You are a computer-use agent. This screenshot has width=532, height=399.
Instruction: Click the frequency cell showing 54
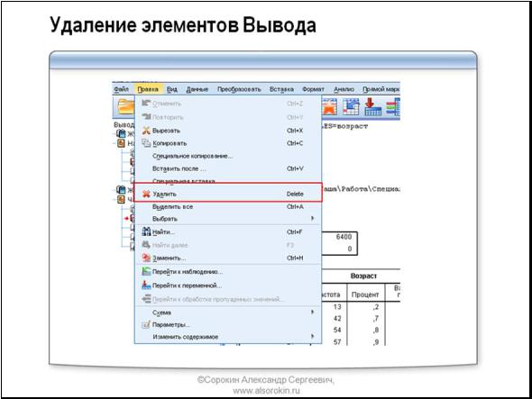337,330
